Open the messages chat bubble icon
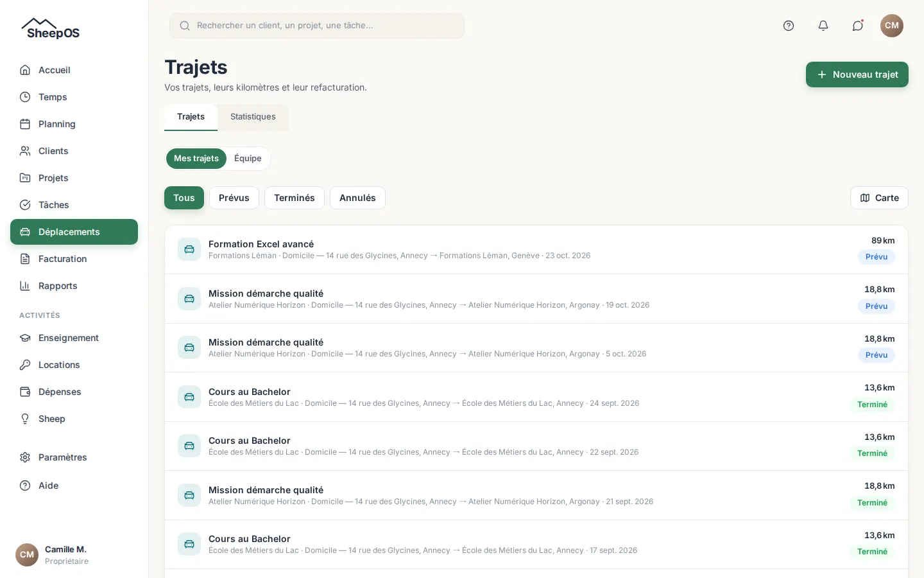924x578 pixels. (x=858, y=26)
